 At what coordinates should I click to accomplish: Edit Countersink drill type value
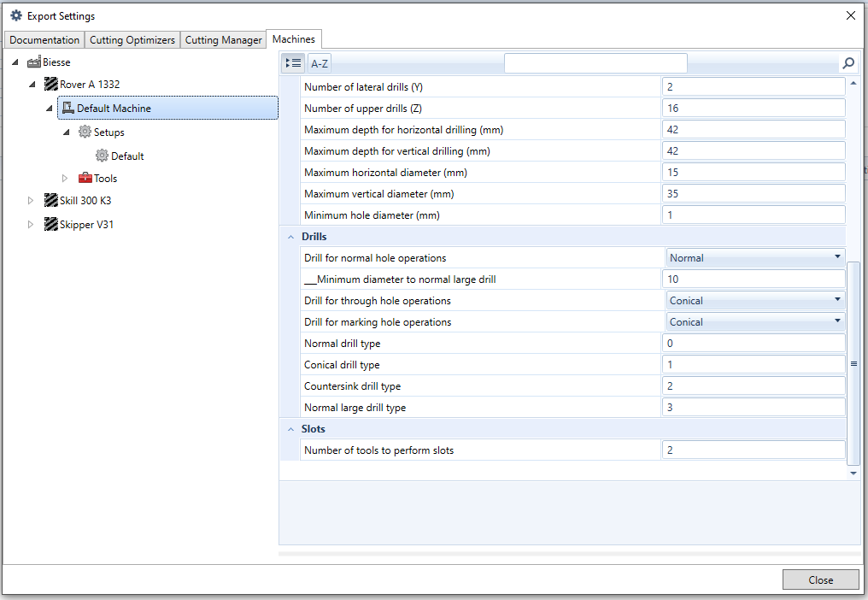coord(754,385)
